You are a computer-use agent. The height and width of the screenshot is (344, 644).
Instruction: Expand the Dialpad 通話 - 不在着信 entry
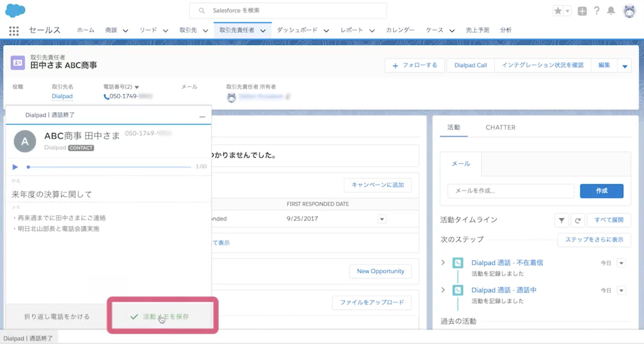443,262
